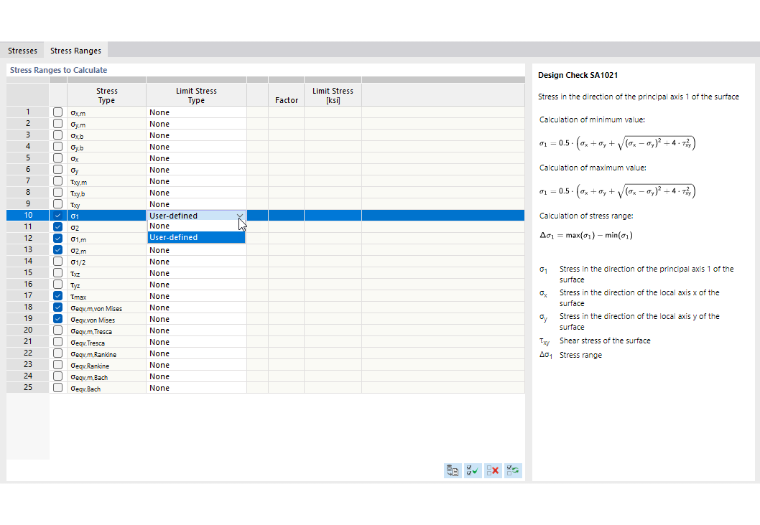Click the standard stress ranges import icon
Image resolution: width=760 pixels, height=525 pixels.
coord(453,470)
